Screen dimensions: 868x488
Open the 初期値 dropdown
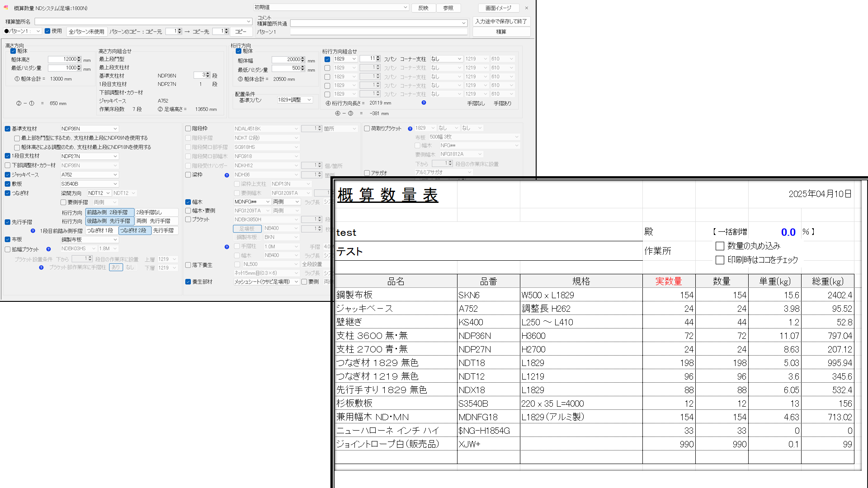405,8
